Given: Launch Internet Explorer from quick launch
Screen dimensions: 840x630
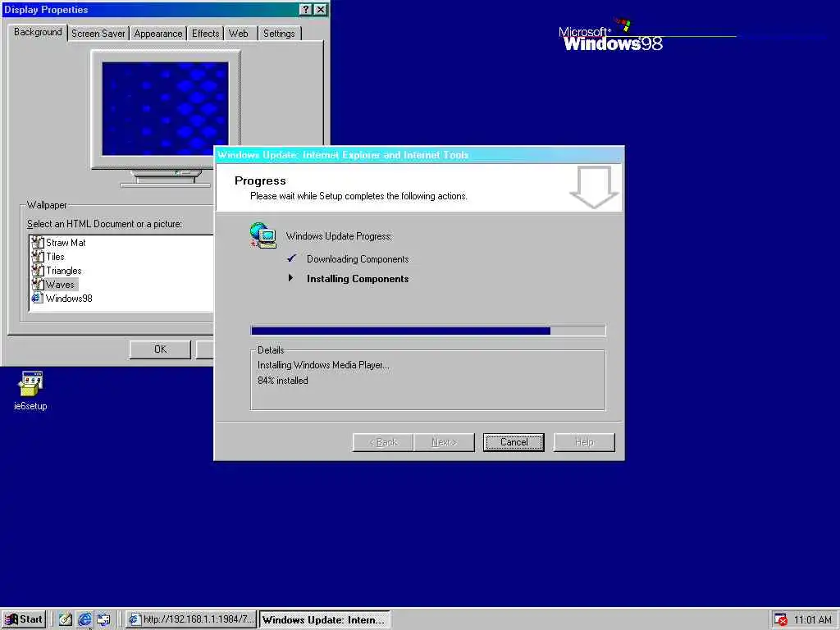Looking at the screenshot, I should [x=84, y=619].
